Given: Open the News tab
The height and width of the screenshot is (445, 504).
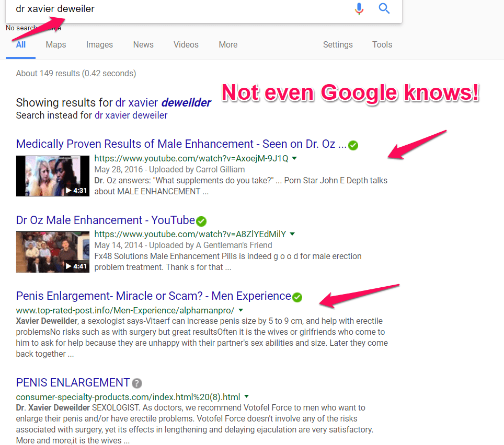Looking at the screenshot, I should coord(143,44).
